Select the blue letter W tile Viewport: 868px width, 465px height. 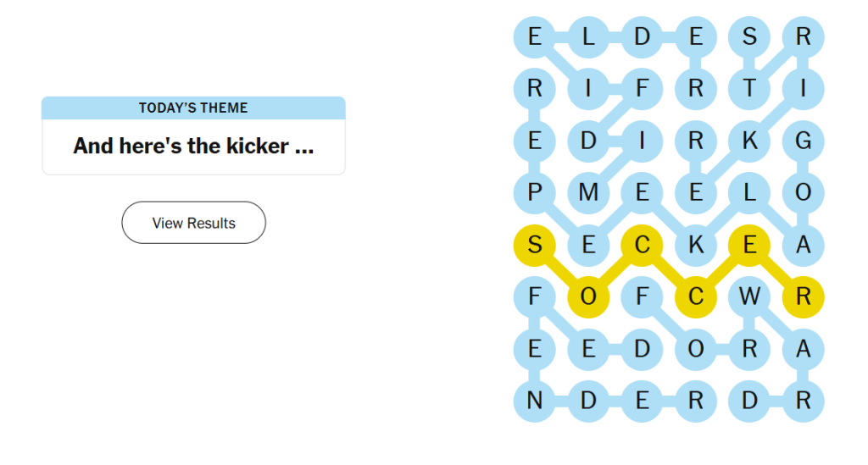tap(749, 297)
